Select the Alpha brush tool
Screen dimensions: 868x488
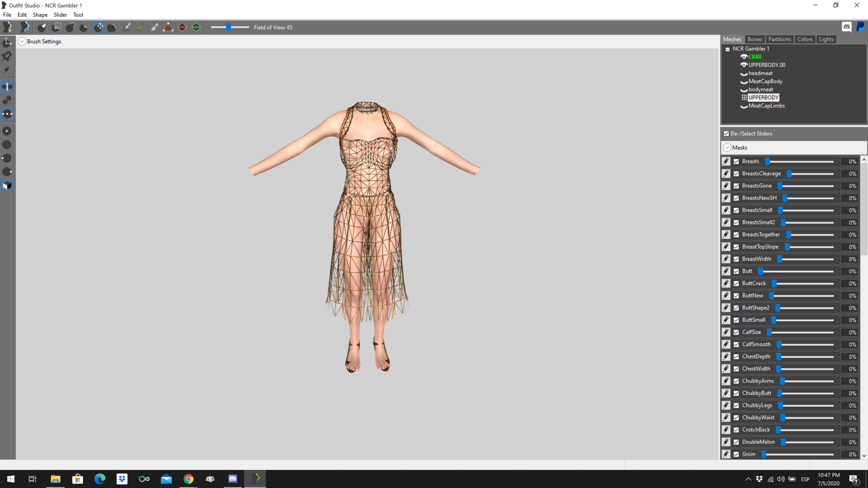pyautogui.click(x=155, y=27)
